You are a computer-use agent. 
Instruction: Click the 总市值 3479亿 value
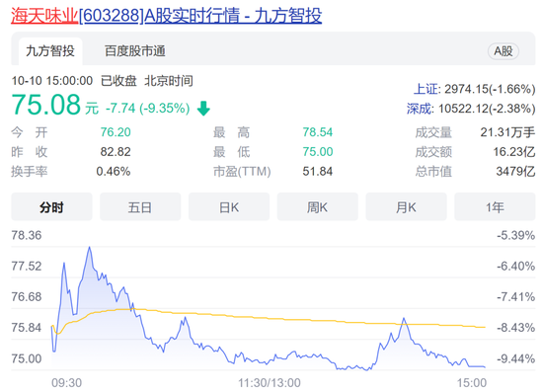(x=515, y=171)
